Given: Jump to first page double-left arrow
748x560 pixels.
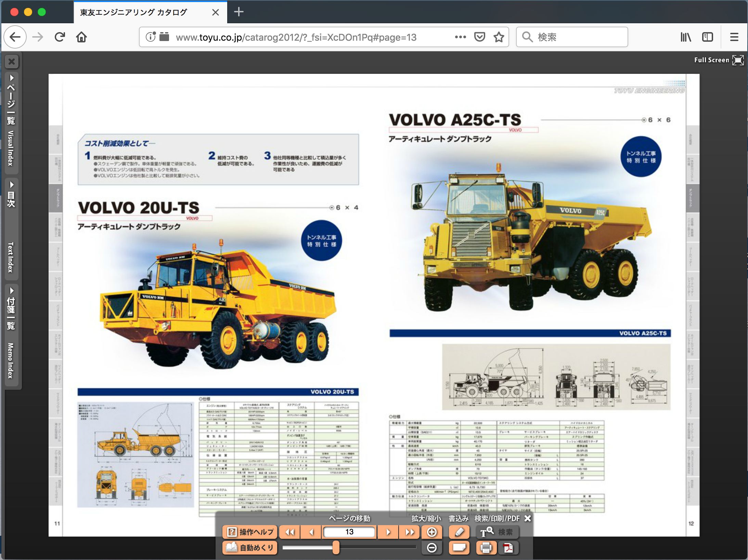Looking at the screenshot, I should click(x=289, y=532).
